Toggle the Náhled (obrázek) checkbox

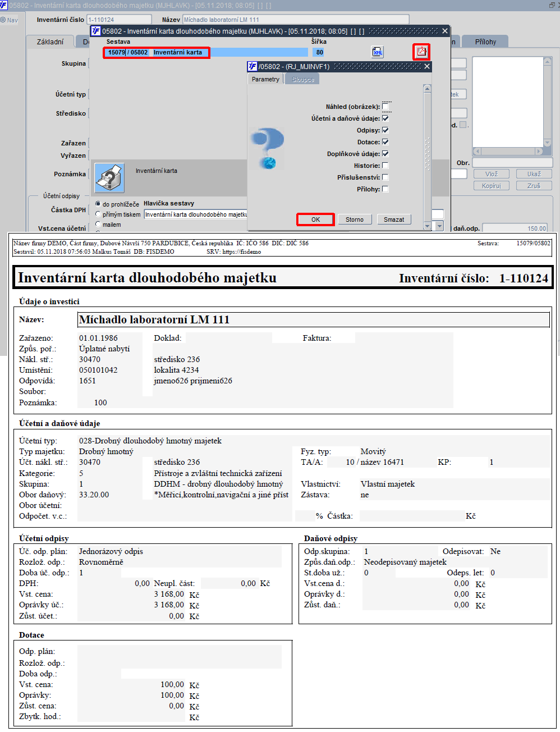tap(385, 107)
